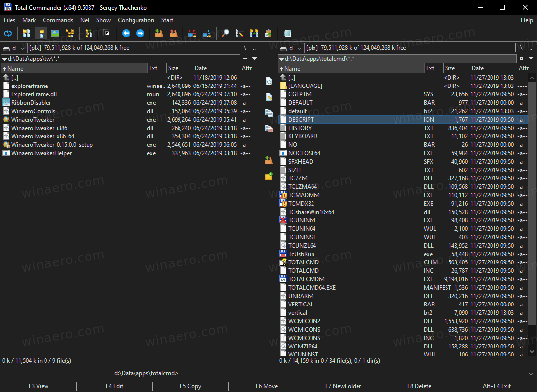
Task: Go to parent directory in right panel
Action: tap(531, 48)
